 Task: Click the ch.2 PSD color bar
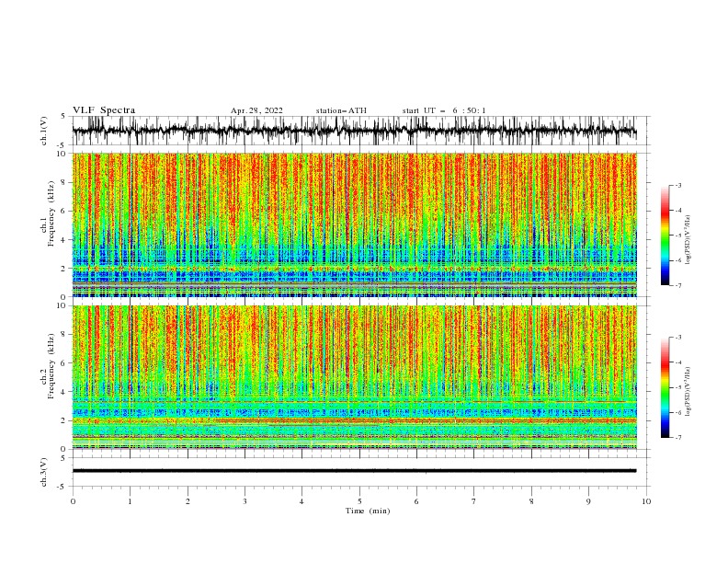pyautogui.click(x=665, y=387)
